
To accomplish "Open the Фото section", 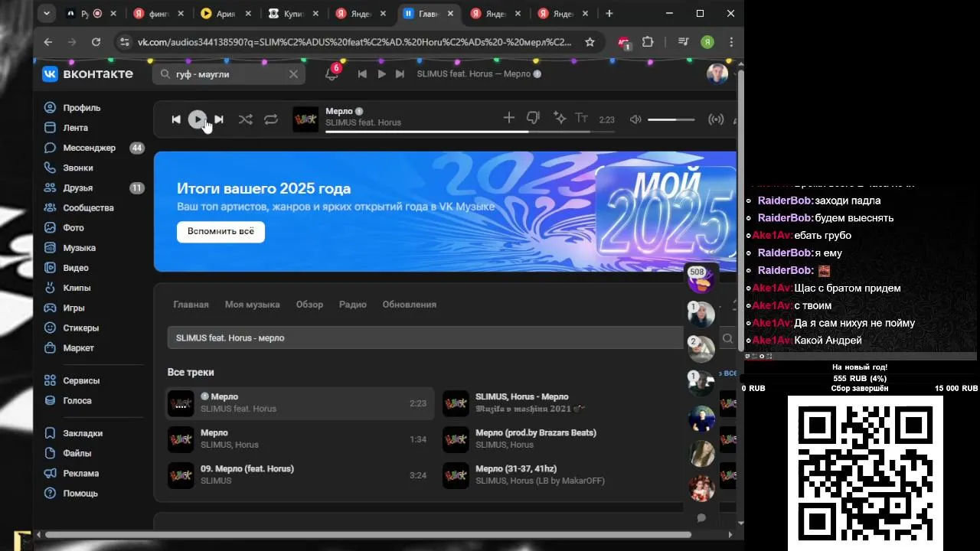I will tap(73, 227).
